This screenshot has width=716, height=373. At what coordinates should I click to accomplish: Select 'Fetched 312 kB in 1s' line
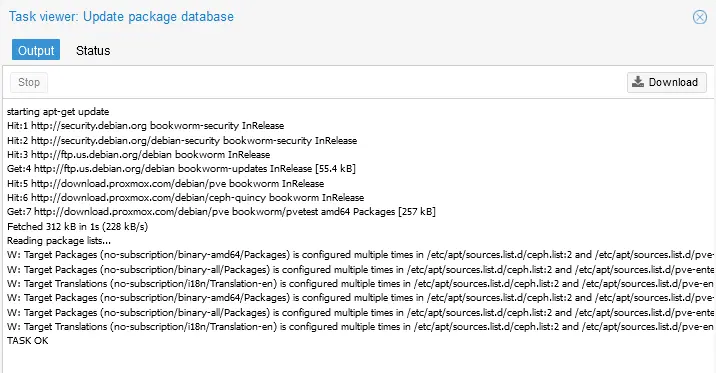(x=78, y=226)
